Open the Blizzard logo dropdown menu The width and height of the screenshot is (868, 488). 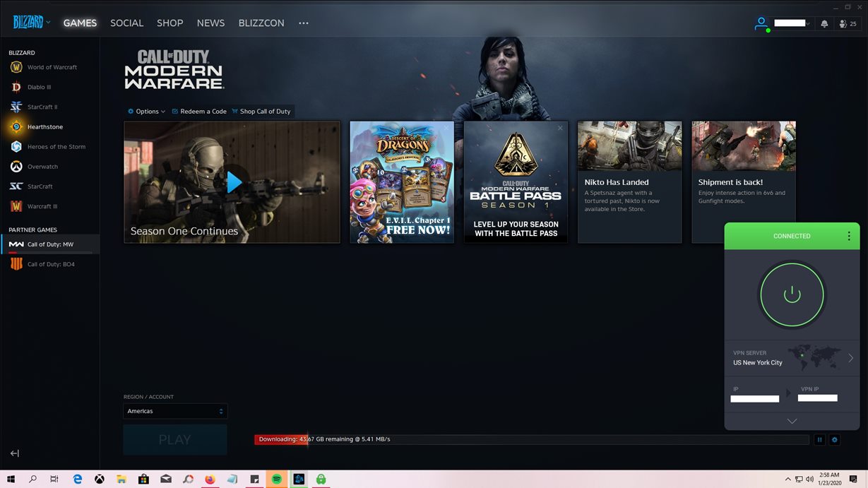coord(31,23)
